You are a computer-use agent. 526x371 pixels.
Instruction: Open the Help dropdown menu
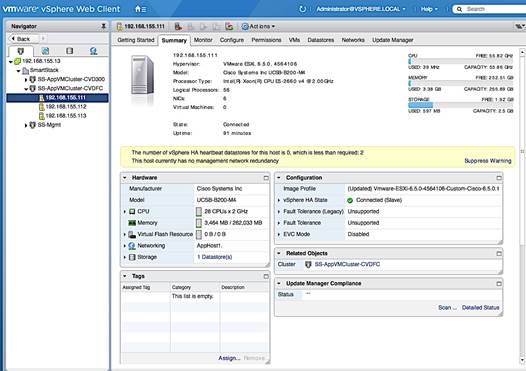pos(429,9)
